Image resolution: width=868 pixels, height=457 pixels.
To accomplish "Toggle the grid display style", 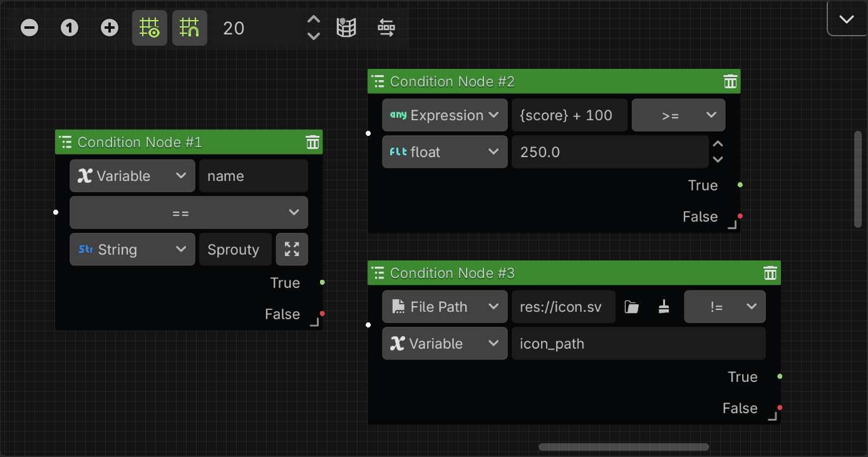I will click(150, 28).
